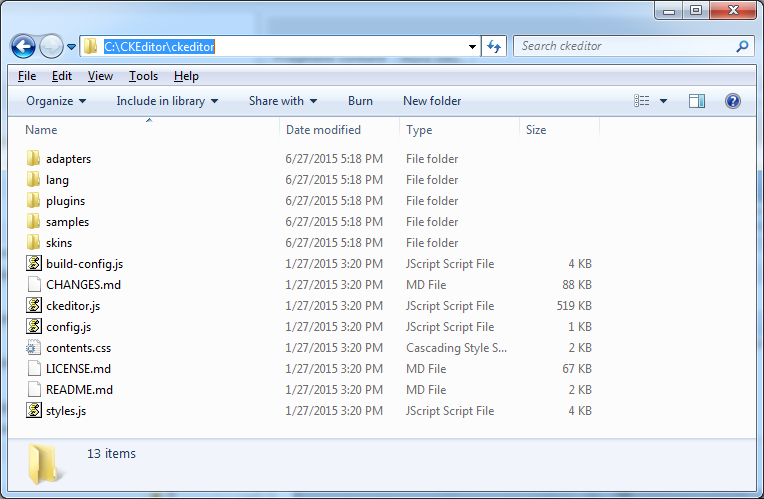The height and width of the screenshot is (499, 764).
Task: Toggle the preview pane
Action: (697, 101)
